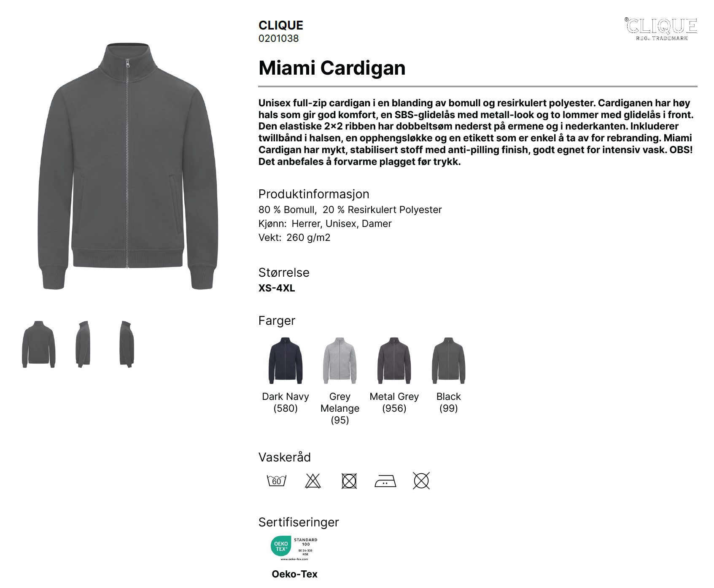Select the Grey Melange (95) color
This screenshot has width=714, height=588.
point(340,361)
